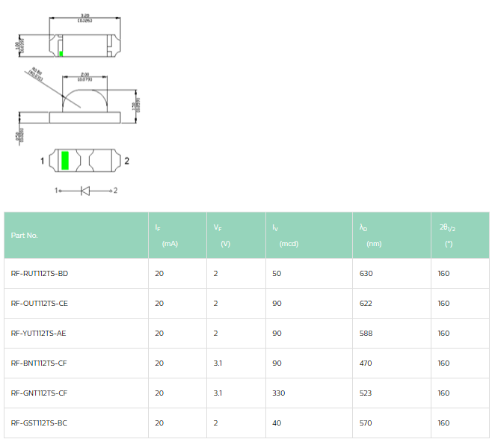Click the 630 nm wavelength cell
Image resolution: width=495 pixels, height=448 pixels.
pyautogui.click(x=366, y=274)
